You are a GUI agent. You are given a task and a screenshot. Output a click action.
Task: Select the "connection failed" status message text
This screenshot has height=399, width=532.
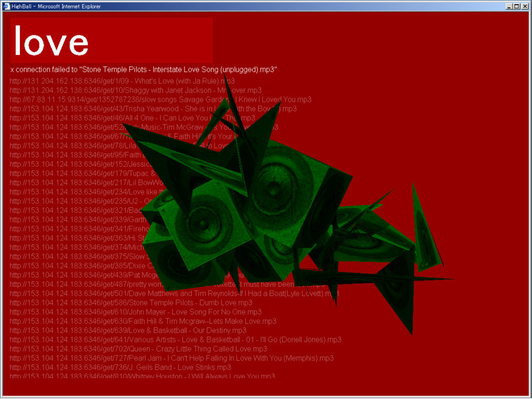click(x=144, y=70)
